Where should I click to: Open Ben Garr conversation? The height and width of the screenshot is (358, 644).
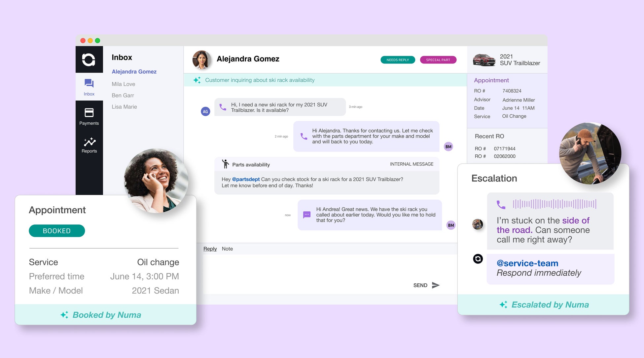click(x=123, y=95)
